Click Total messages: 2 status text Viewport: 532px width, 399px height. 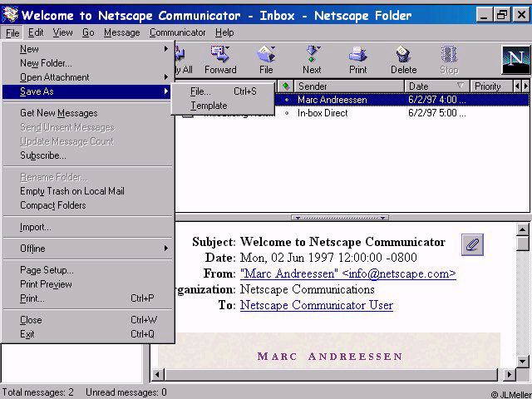click(38, 392)
